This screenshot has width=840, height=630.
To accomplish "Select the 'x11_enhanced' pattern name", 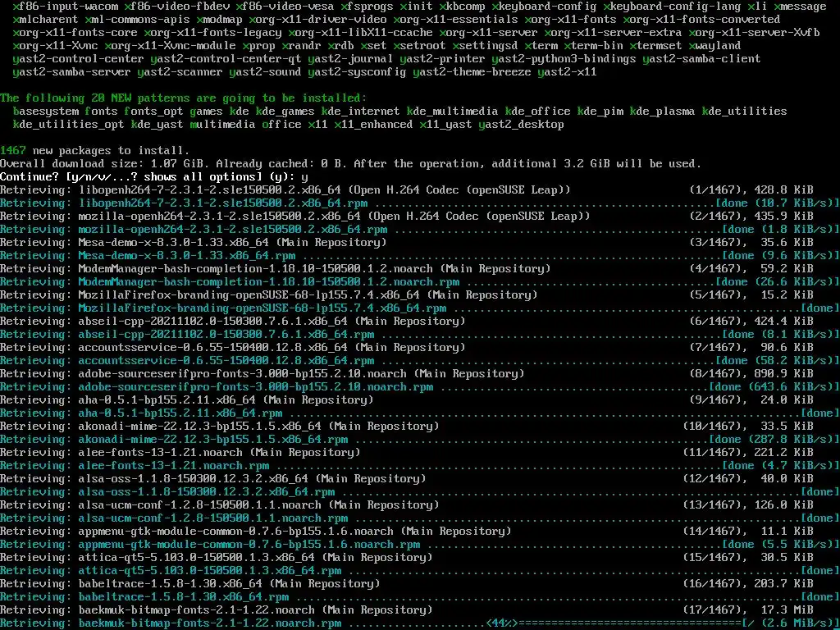I will coord(373,125).
